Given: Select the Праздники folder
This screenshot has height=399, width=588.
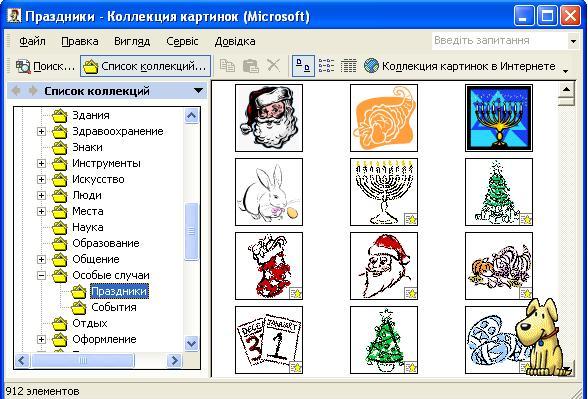Looking at the screenshot, I should tap(119, 291).
